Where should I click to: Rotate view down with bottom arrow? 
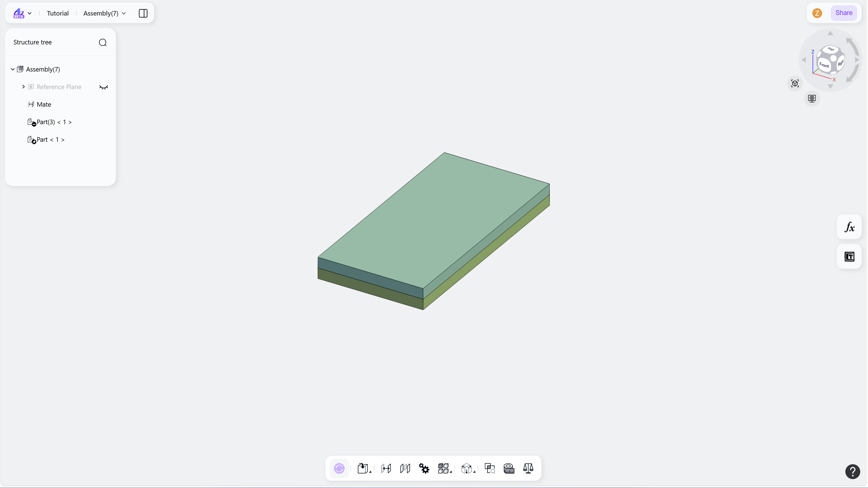pyautogui.click(x=830, y=87)
